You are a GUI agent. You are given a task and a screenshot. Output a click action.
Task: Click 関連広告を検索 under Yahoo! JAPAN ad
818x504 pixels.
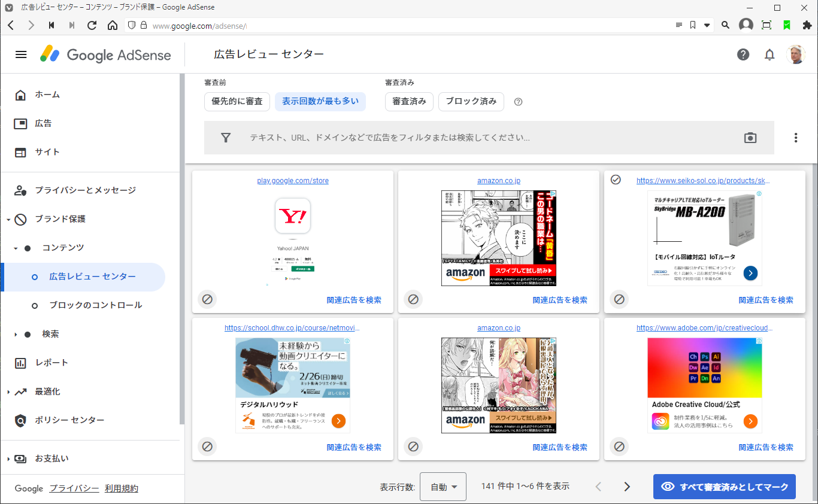click(354, 300)
